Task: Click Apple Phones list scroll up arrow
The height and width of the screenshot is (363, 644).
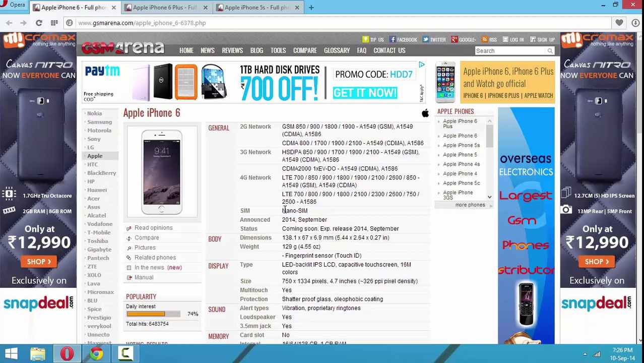Action: (x=489, y=122)
